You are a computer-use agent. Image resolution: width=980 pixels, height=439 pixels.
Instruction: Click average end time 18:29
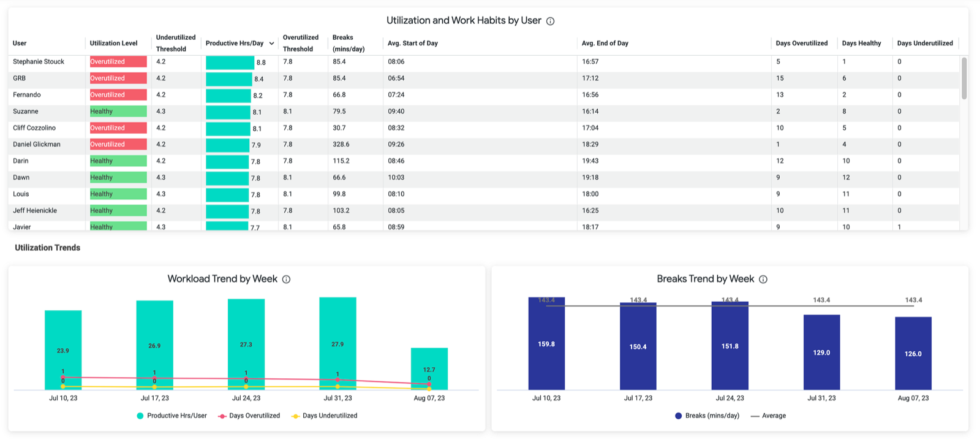[x=590, y=145]
